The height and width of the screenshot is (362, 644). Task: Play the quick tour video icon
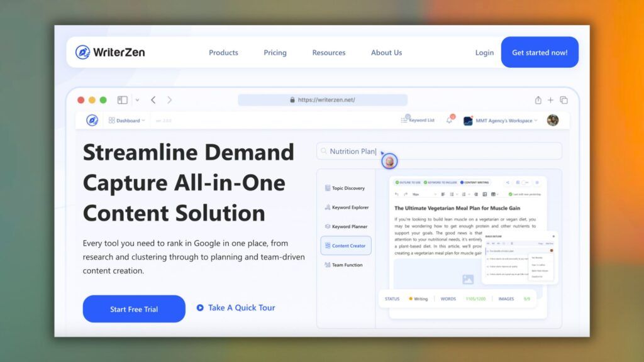pyautogui.click(x=200, y=307)
